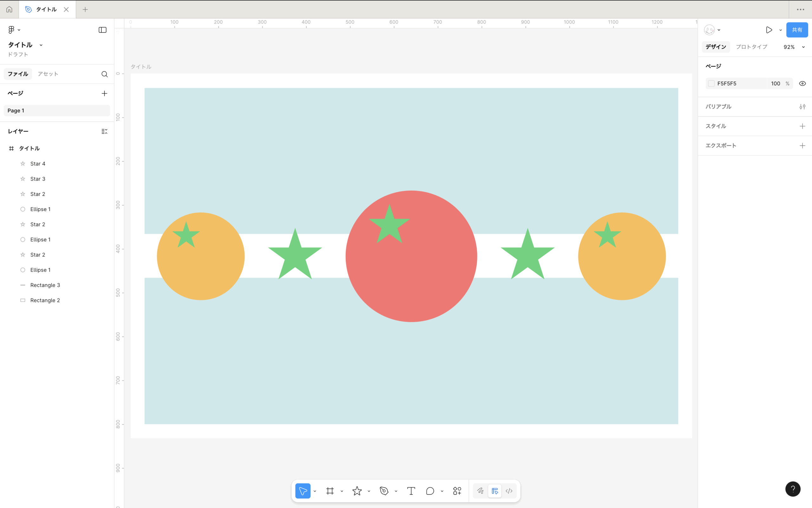This screenshot has height=508, width=812.
Task: Open the 92% zoom dropdown
Action: 794,47
